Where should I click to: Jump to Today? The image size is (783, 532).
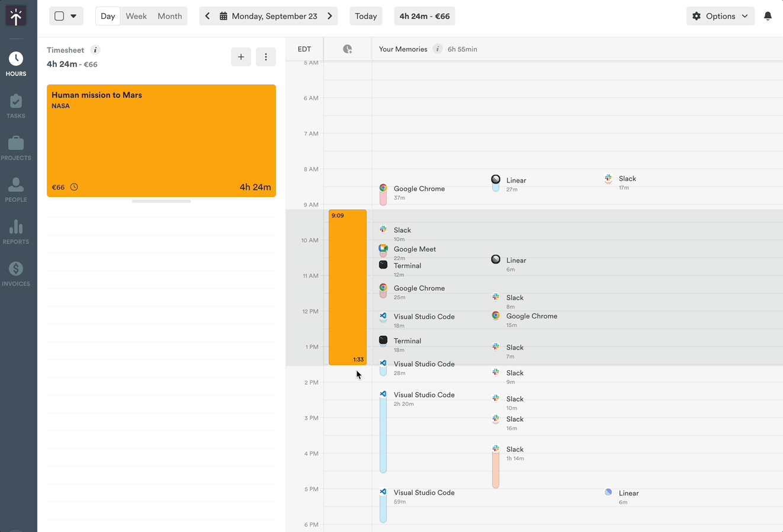point(365,16)
